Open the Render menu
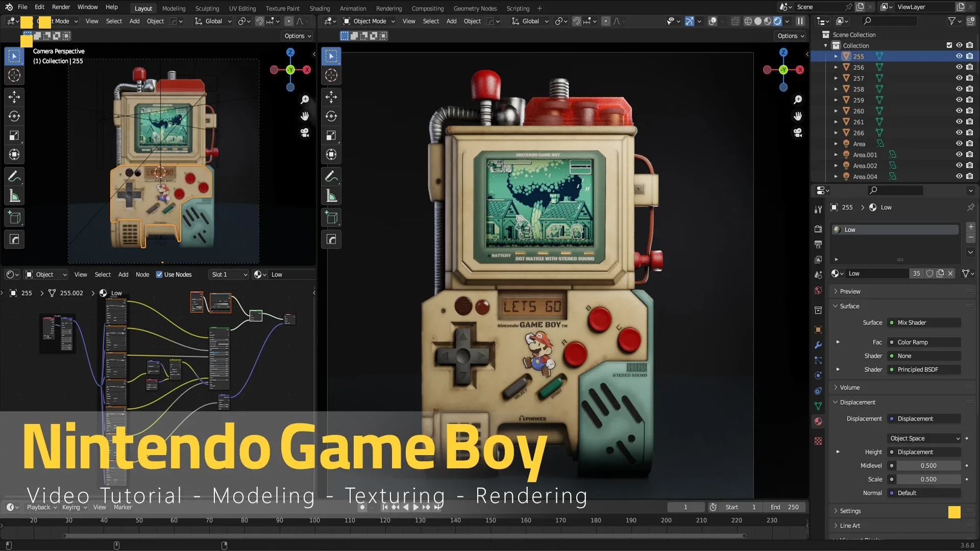 pyautogui.click(x=61, y=7)
